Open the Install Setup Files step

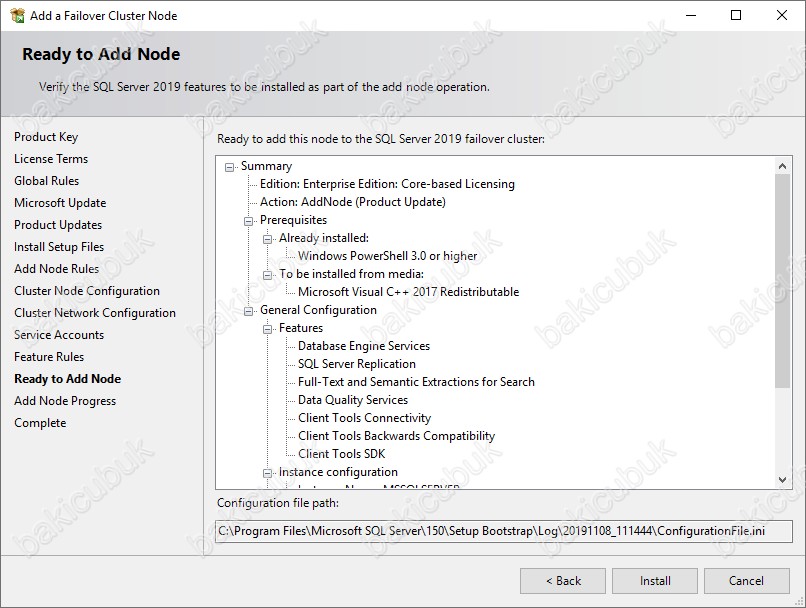tap(59, 247)
